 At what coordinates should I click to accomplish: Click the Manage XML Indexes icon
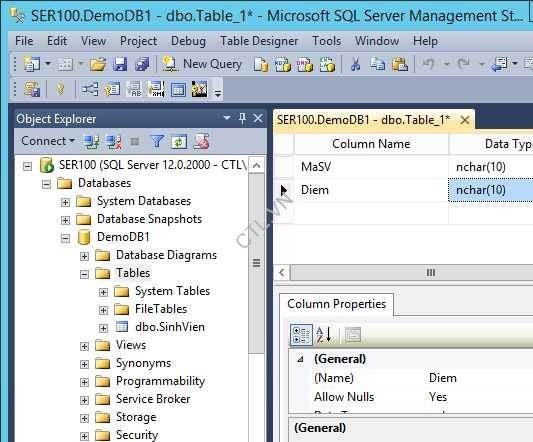point(156,89)
